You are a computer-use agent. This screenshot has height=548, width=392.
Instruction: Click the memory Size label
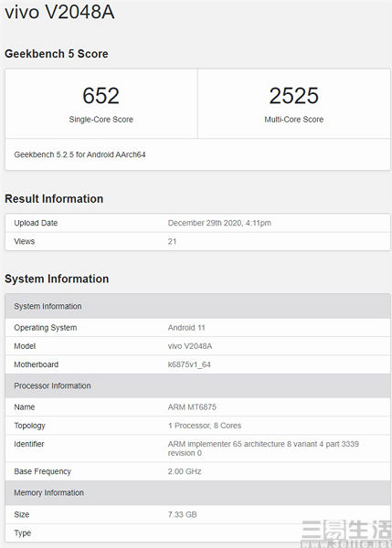[x=22, y=514]
